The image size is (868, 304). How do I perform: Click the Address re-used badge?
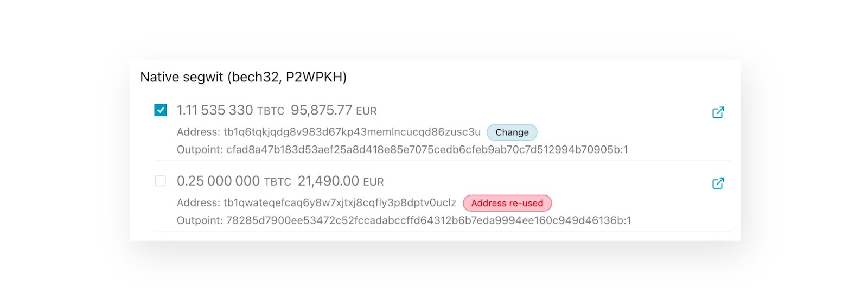click(507, 203)
